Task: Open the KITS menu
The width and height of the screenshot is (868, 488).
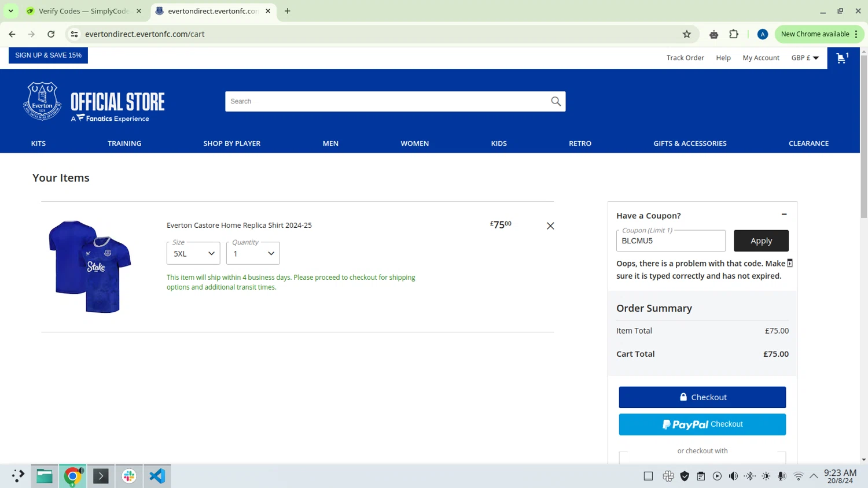Action: click(x=38, y=143)
